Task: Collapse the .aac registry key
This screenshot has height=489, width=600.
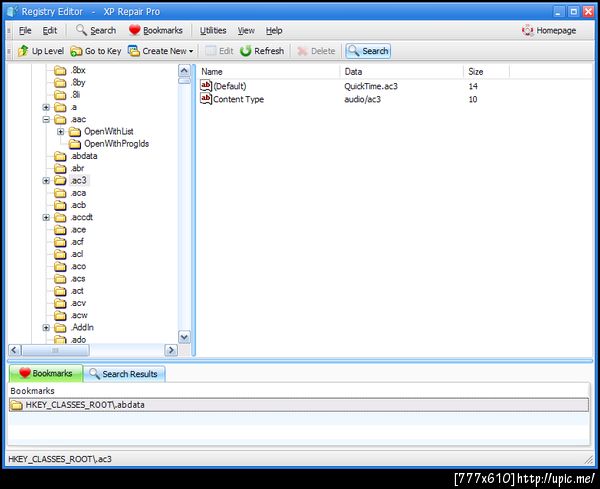Action: click(46, 119)
